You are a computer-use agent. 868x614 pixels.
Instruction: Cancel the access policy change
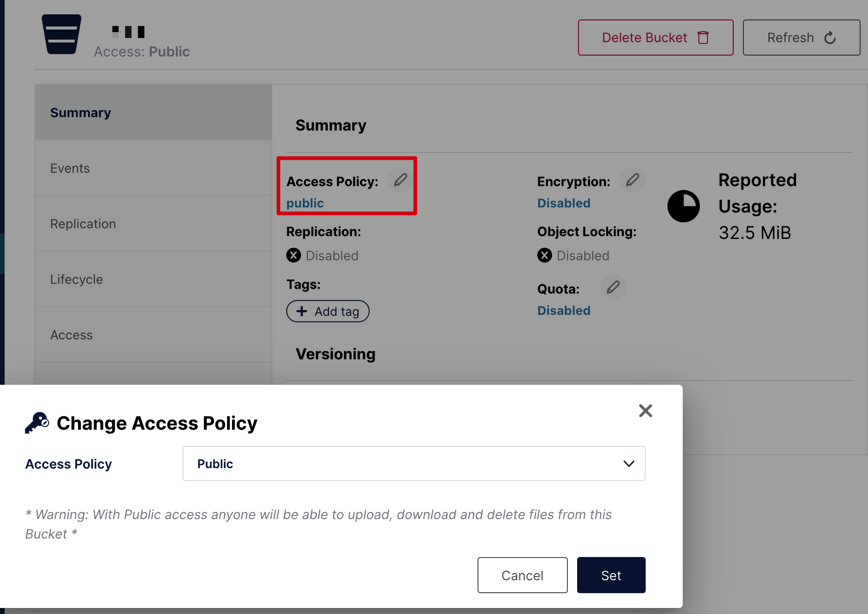[x=522, y=575]
